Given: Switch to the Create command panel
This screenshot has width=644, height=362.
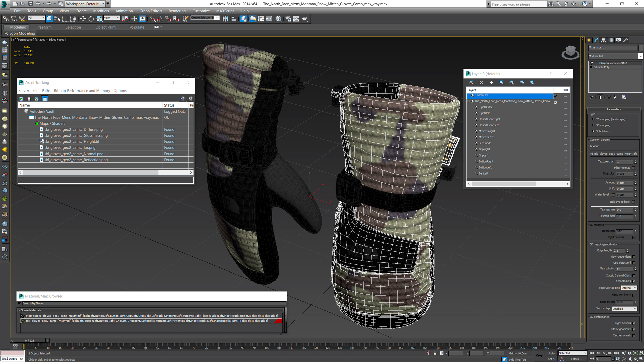Looking at the screenshot, I should [589, 40].
